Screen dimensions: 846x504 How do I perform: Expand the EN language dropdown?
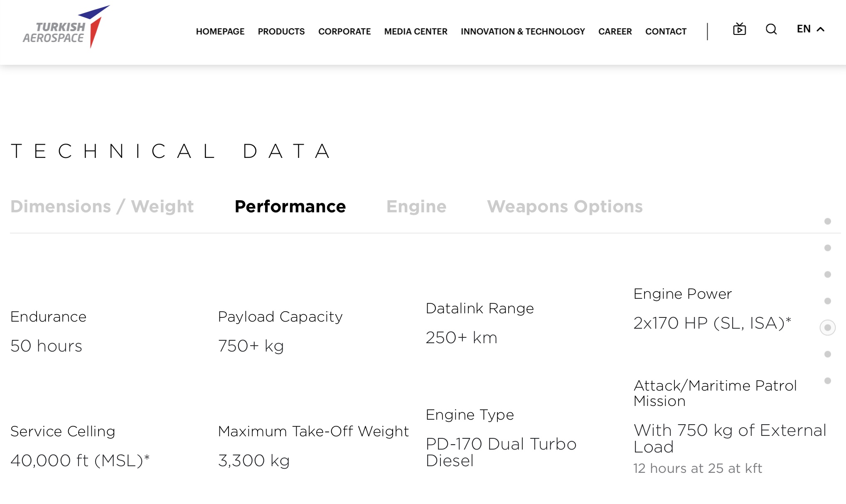(x=804, y=29)
